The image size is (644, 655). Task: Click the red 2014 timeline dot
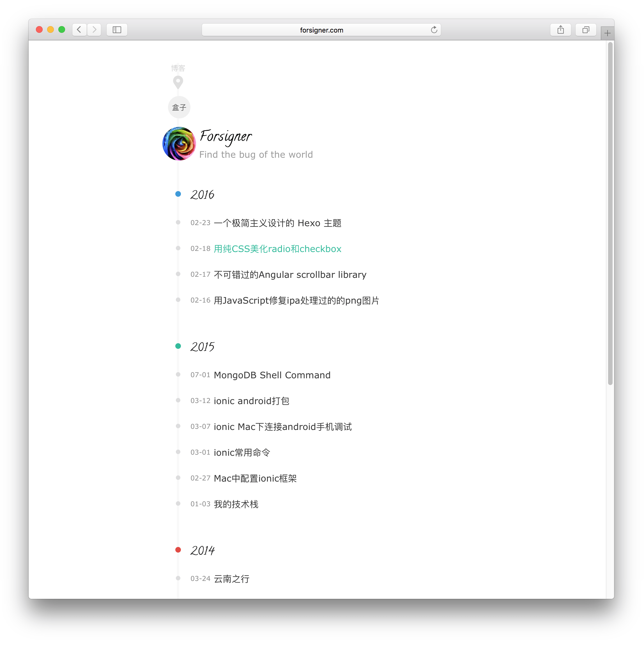click(178, 549)
